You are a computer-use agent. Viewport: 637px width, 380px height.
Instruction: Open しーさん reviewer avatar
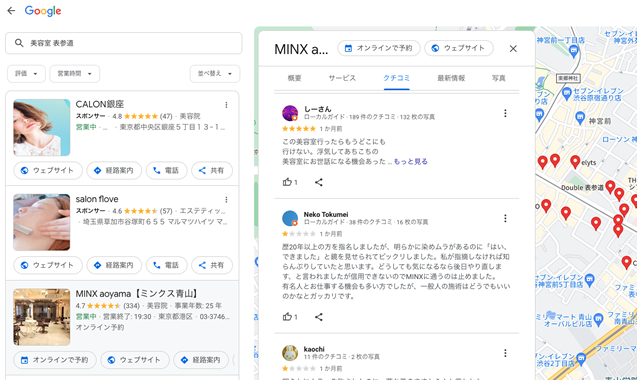click(x=290, y=113)
